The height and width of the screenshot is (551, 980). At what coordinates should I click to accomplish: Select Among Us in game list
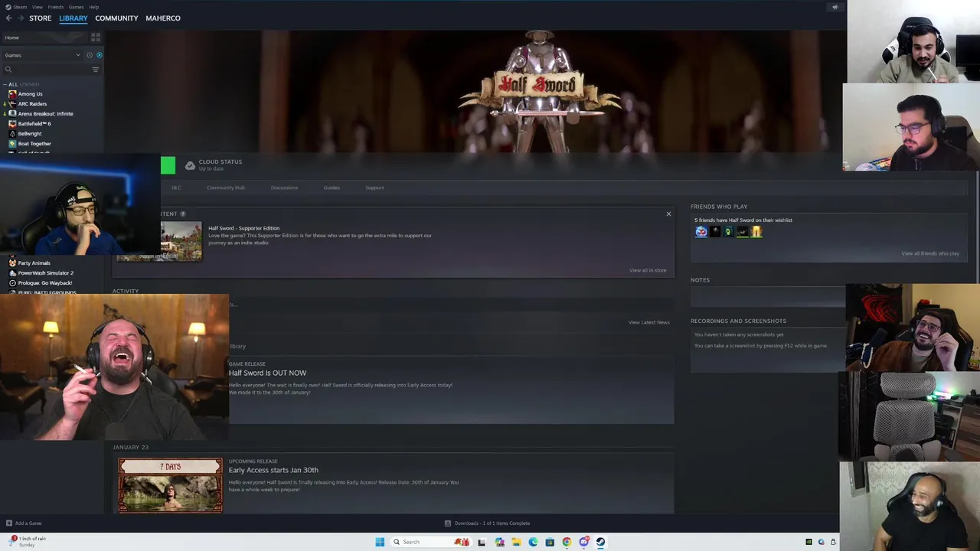(31, 94)
